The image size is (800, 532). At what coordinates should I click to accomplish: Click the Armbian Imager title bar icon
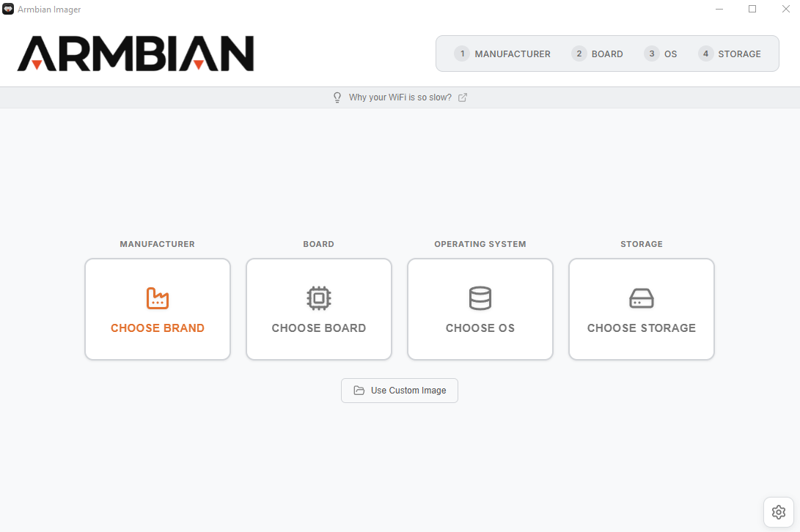(x=8, y=9)
